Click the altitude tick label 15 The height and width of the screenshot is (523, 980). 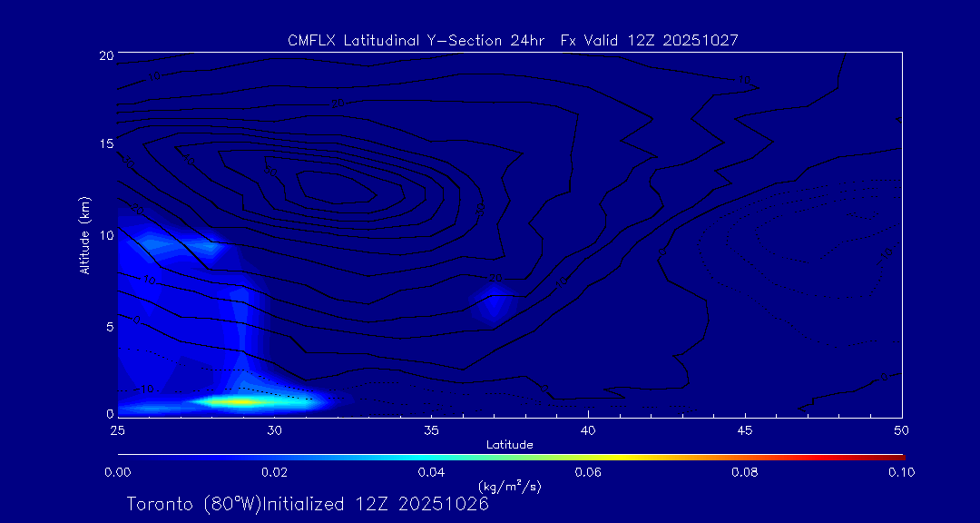pos(106,143)
